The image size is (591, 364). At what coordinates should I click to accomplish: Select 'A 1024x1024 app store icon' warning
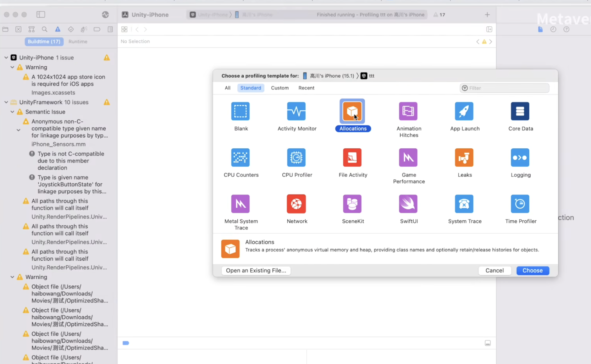pyautogui.click(x=68, y=80)
